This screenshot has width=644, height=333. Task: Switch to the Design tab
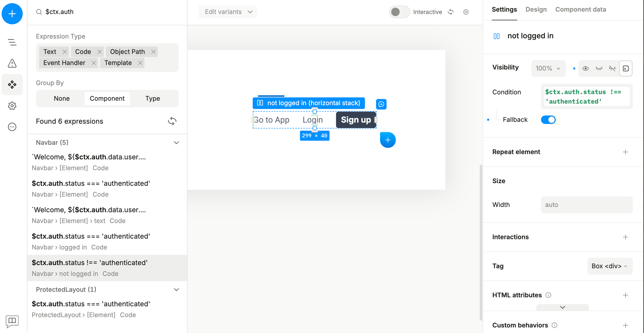pyautogui.click(x=536, y=10)
